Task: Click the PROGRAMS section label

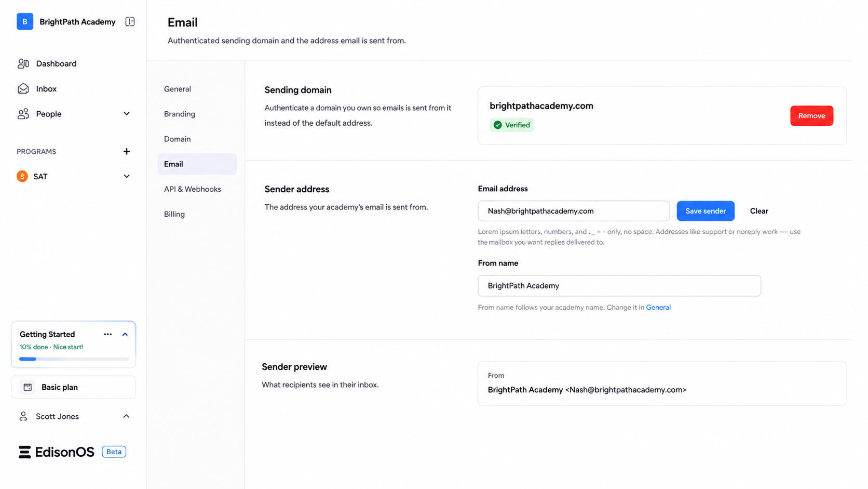Action: pyautogui.click(x=36, y=152)
